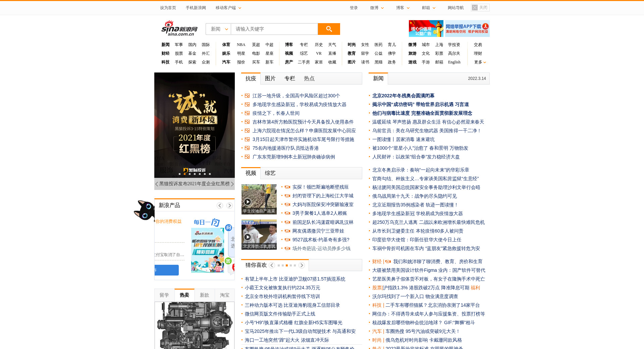Open the engine product image under 热卖
This screenshot has width=644, height=349.
point(195,326)
